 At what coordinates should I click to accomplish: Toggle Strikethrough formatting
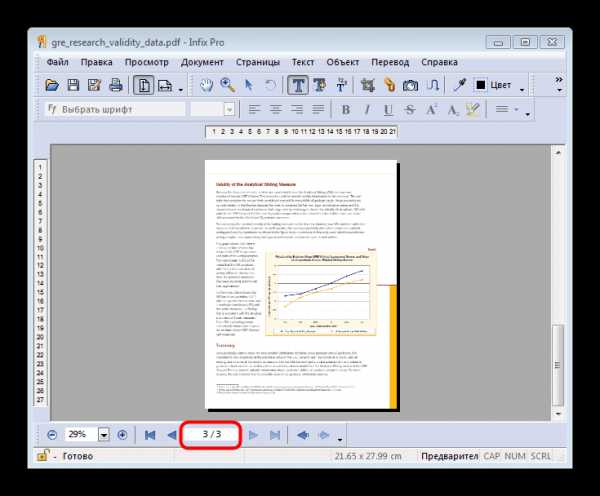pos(410,110)
